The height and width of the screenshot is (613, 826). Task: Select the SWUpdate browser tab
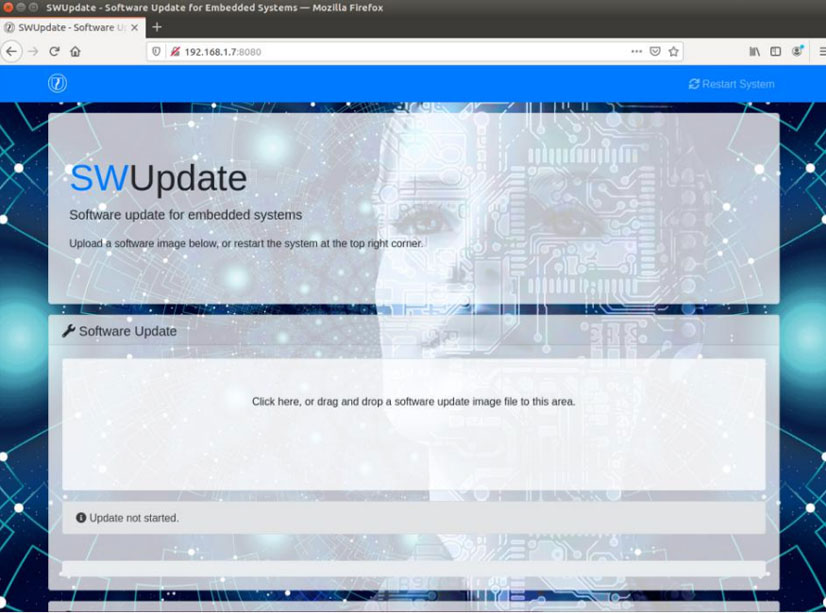[x=70, y=27]
